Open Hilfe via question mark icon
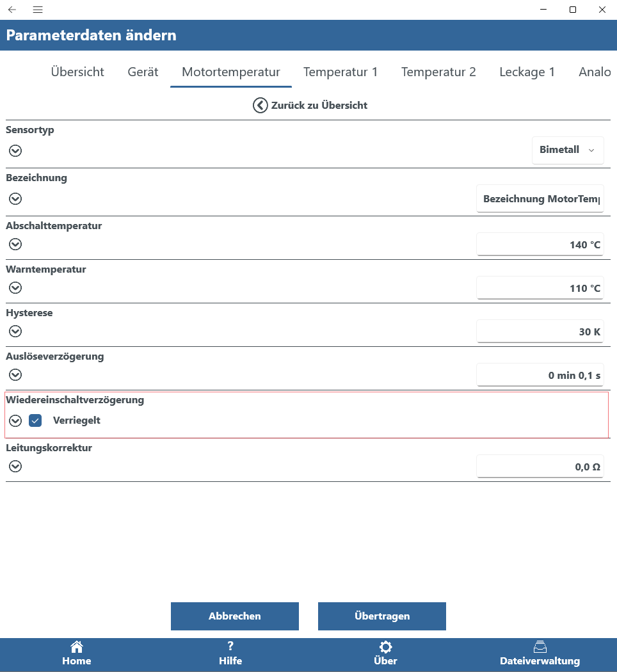 tap(230, 646)
